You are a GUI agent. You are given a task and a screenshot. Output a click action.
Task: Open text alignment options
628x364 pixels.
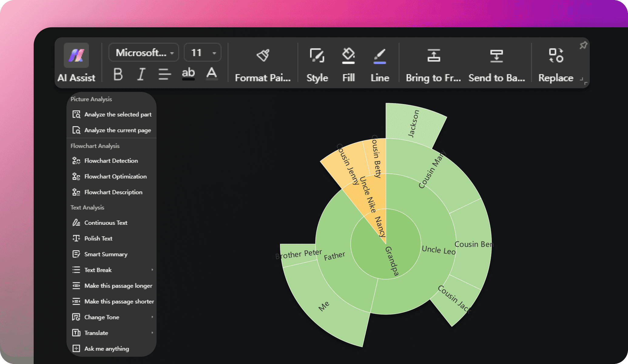click(x=165, y=74)
